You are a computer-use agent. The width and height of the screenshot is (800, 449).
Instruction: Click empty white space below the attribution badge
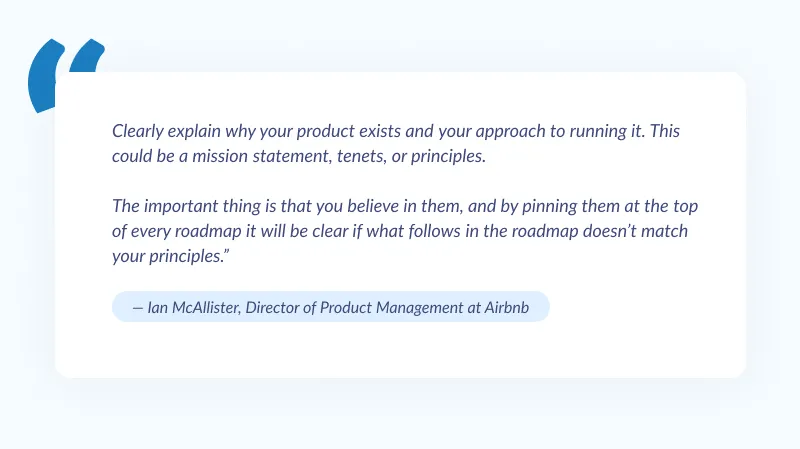tap(400, 350)
